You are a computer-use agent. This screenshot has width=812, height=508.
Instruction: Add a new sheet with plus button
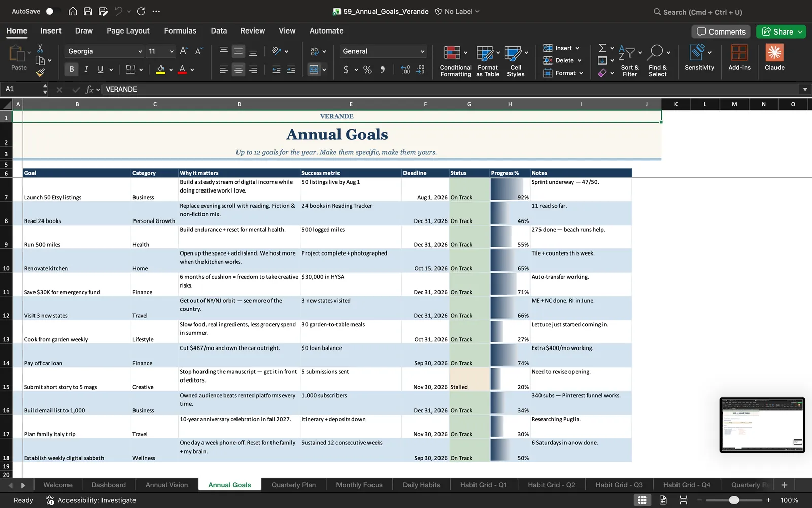coord(784,485)
